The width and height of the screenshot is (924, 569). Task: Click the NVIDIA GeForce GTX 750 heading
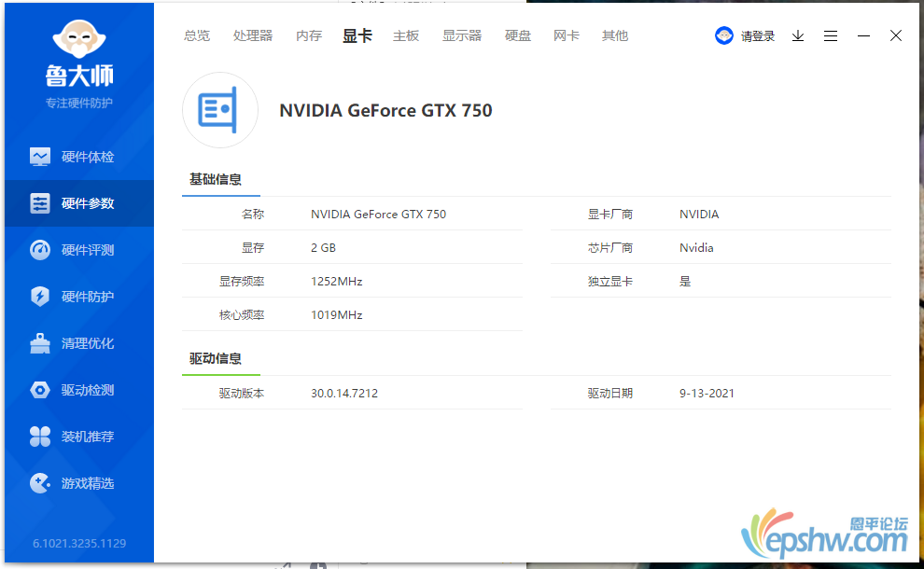coord(385,110)
